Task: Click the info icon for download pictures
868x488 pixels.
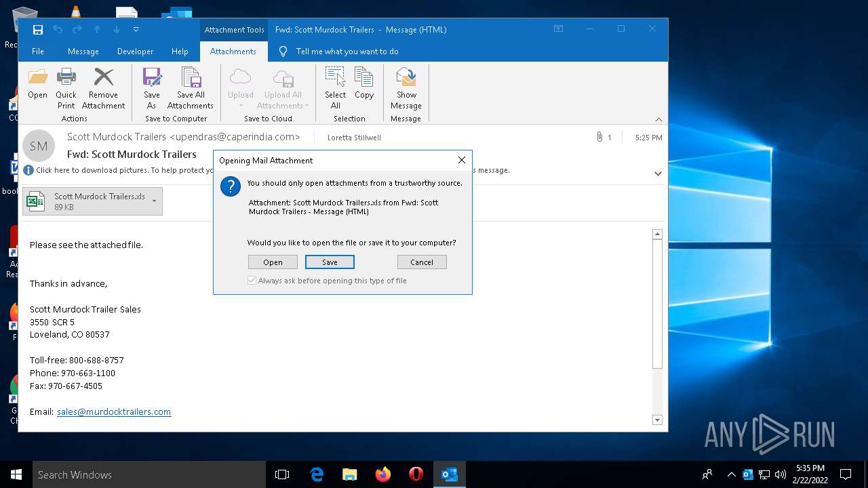Action: (x=28, y=170)
